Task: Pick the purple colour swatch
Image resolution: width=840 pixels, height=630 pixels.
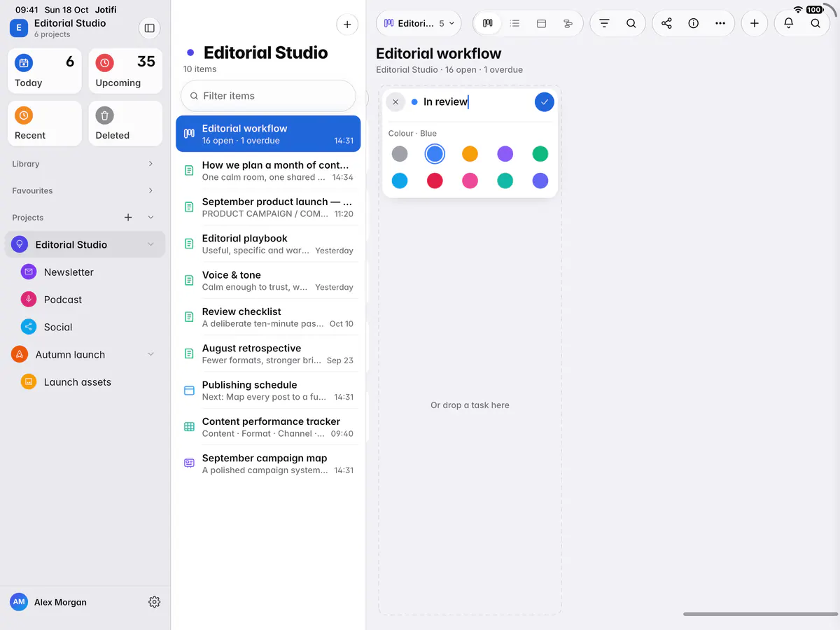Action: point(505,154)
